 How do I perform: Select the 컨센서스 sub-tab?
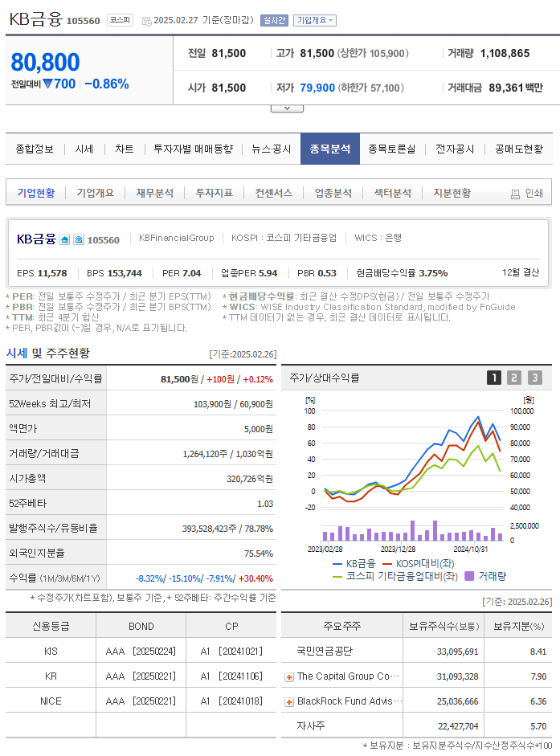coord(273,193)
